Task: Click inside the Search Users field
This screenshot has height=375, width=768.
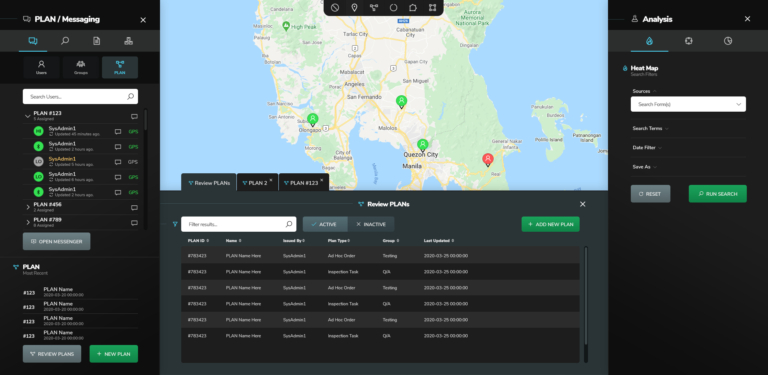Action: pos(80,96)
